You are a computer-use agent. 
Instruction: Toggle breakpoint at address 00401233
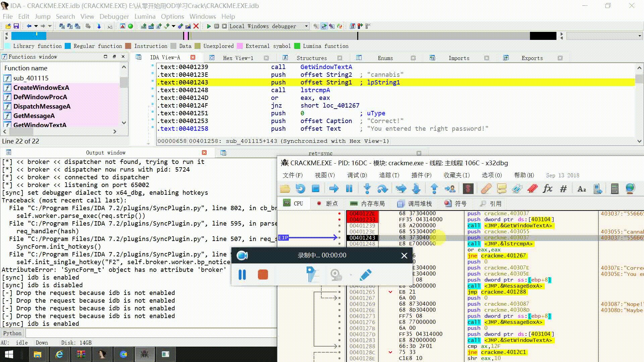(x=339, y=220)
